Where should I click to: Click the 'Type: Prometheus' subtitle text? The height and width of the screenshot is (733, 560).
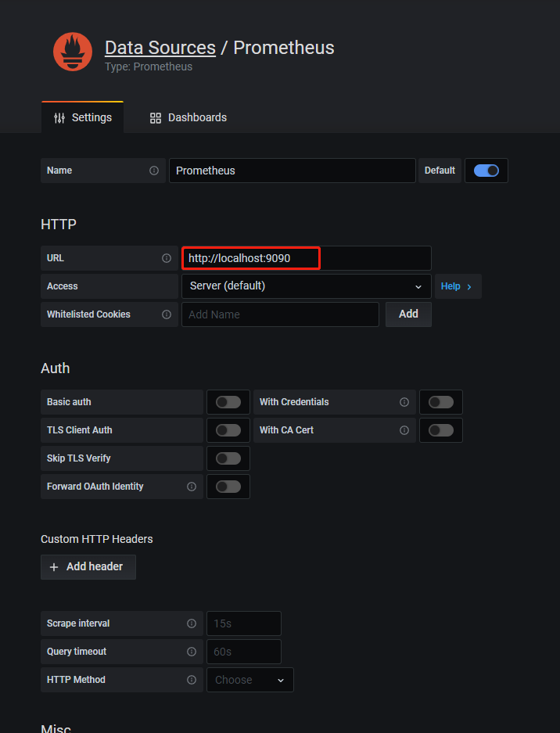pyautogui.click(x=149, y=66)
